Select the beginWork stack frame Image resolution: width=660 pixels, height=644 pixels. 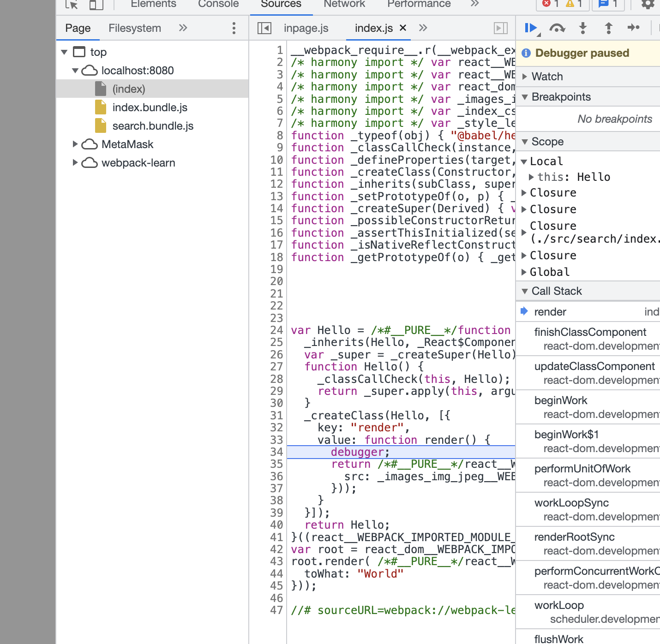tap(588, 407)
